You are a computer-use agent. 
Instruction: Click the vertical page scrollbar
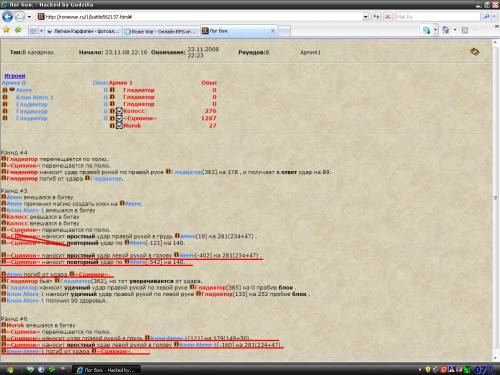pos(496,199)
